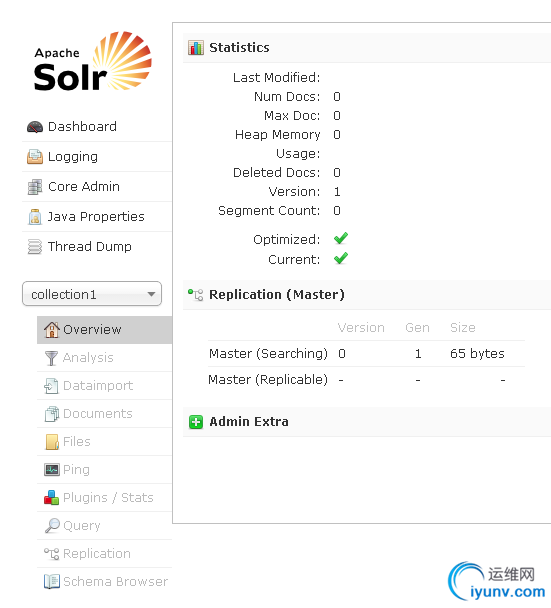This screenshot has height=608, width=551.
Task: Click the 'Master (Searching)' row label
Action: 268,354
